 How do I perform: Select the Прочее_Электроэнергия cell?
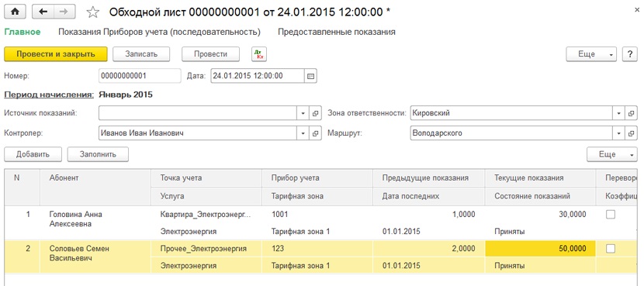[206, 248]
